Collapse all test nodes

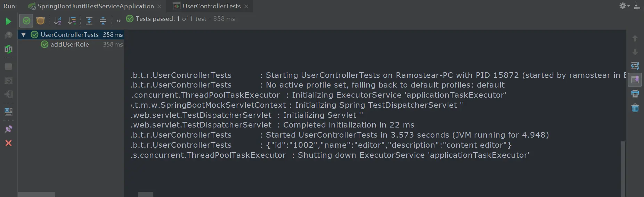(103, 21)
